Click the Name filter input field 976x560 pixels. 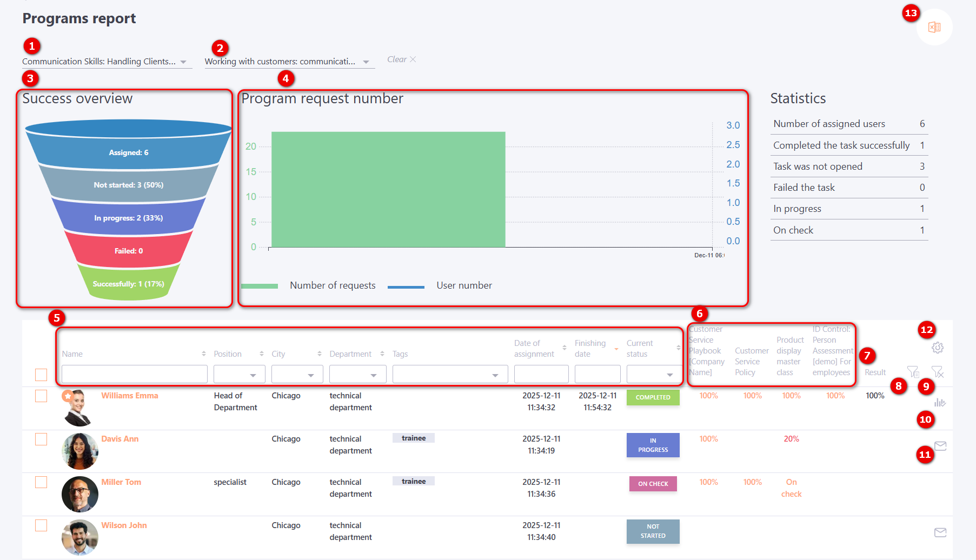[134, 374]
